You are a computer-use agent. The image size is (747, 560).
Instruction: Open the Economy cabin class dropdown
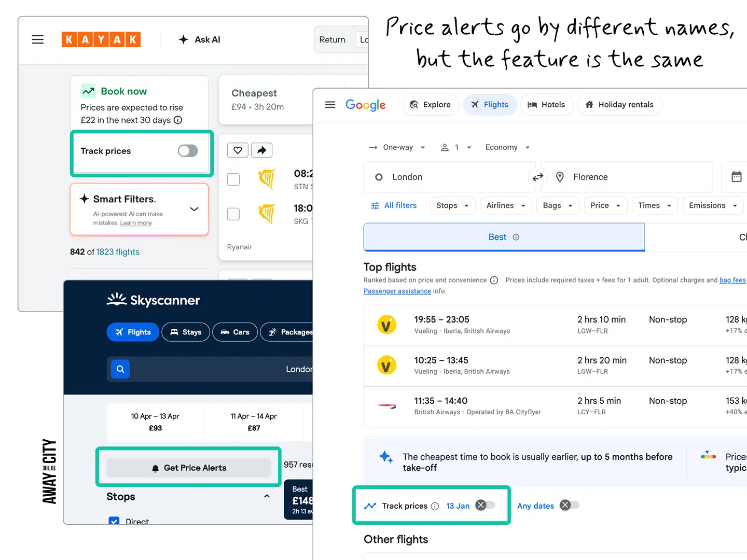pos(507,147)
